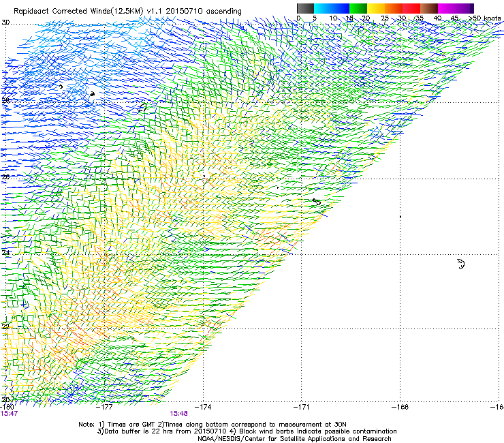The height and width of the screenshot is (443, 504).
Task: Click the red 30–35 knots color segment
Action: pos(411,8)
